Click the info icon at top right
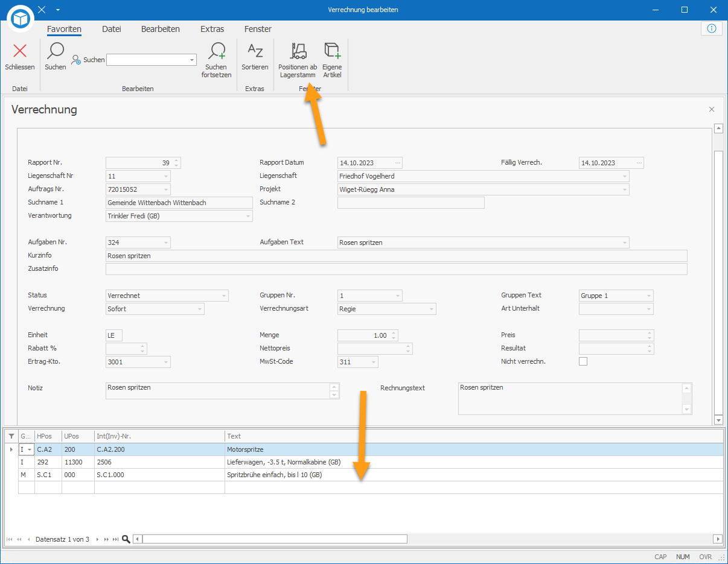The height and width of the screenshot is (564, 728). pyautogui.click(x=712, y=28)
